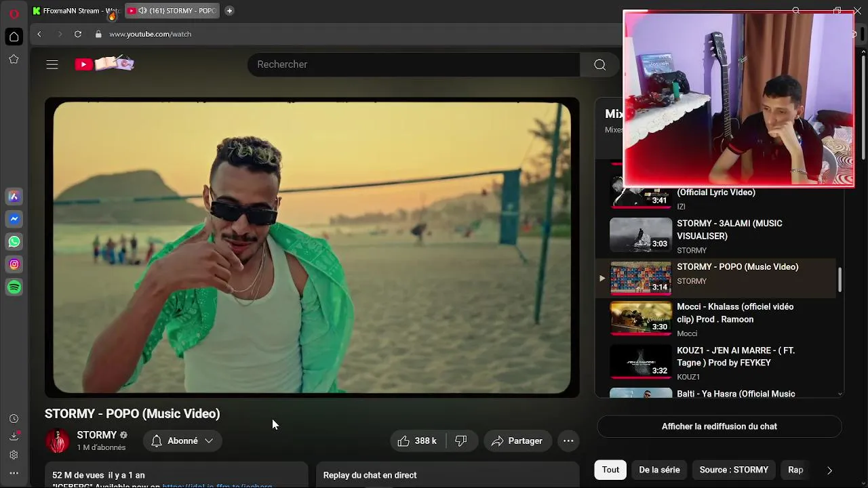Click the Replay du chat en direct header
868x488 pixels.
370,475
